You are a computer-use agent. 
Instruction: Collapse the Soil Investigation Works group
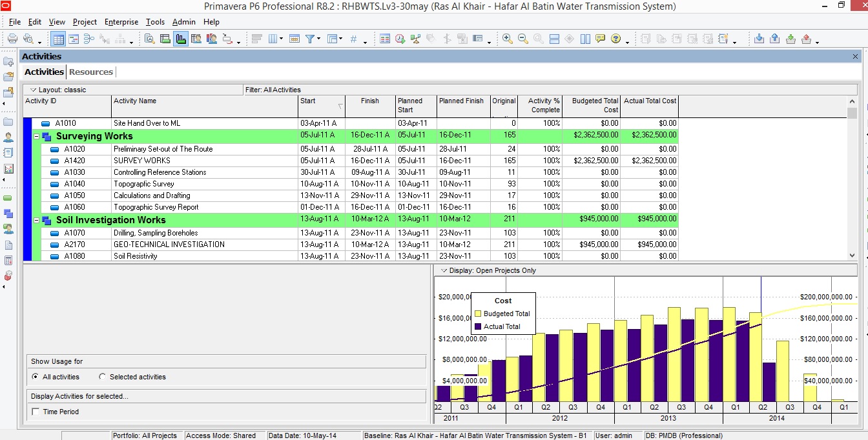37,221
